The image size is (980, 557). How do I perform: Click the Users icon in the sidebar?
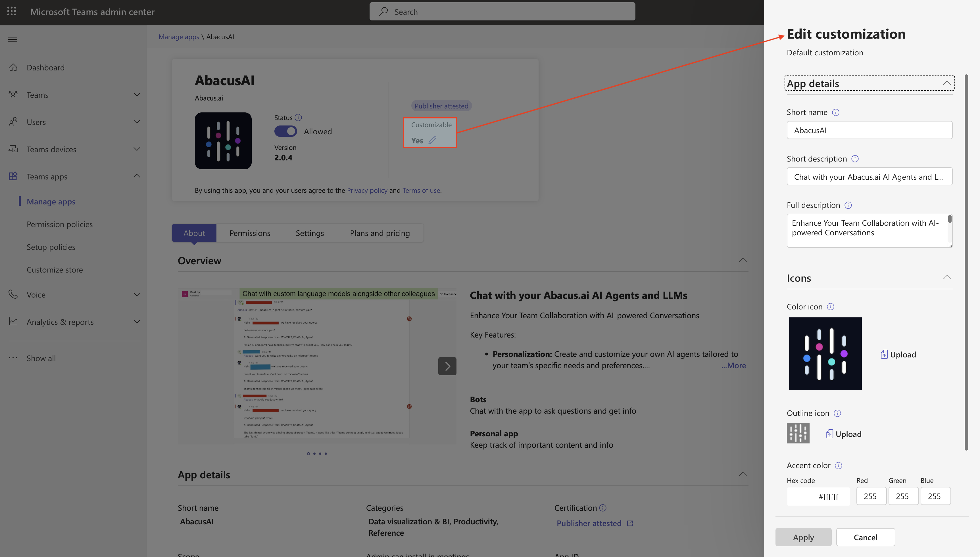[x=13, y=122]
